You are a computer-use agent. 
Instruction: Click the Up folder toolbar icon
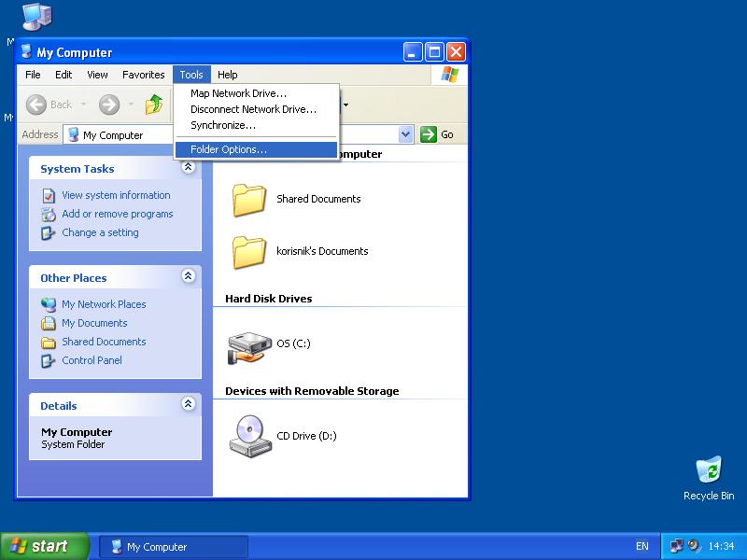154,105
